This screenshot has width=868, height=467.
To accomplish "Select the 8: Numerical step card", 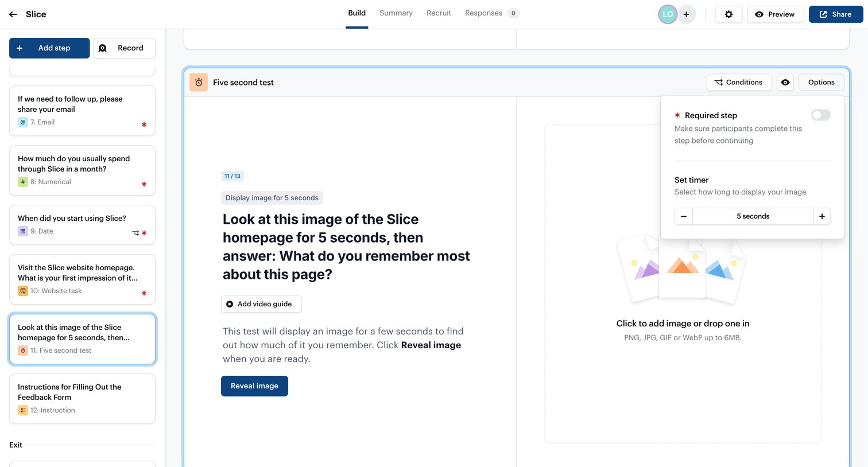I will (82, 170).
